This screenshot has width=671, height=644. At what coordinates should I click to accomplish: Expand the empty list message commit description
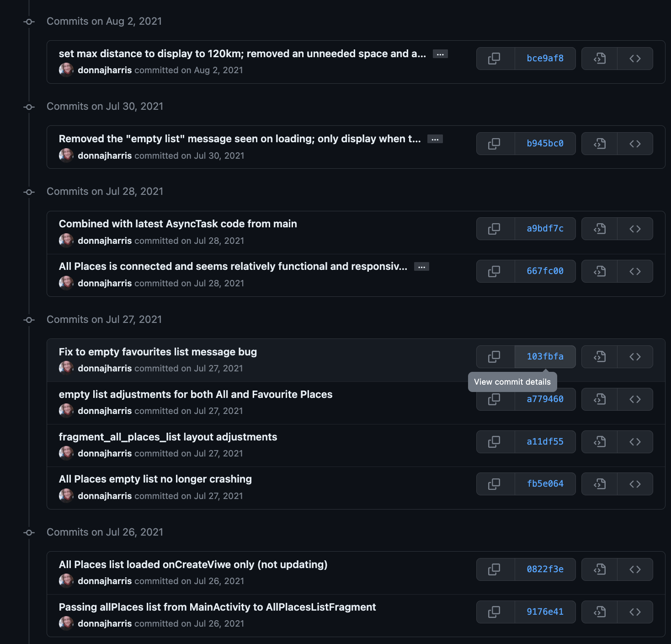[x=435, y=139]
